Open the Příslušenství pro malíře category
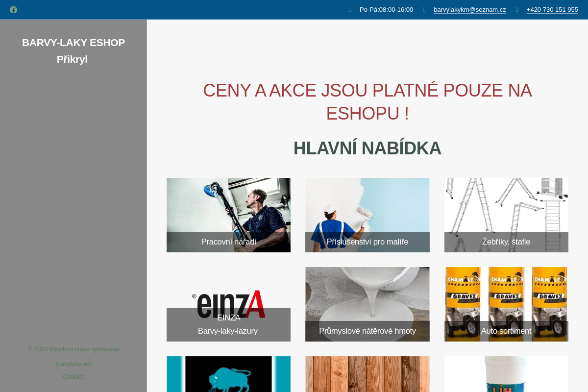The height and width of the screenshot is (392, 588). pos(367,215)
